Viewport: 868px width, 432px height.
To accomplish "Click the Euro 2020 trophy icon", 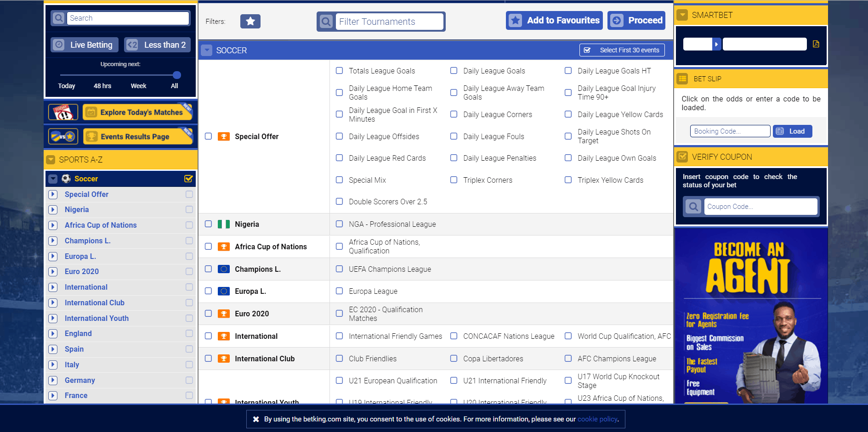I will (224, 314).
